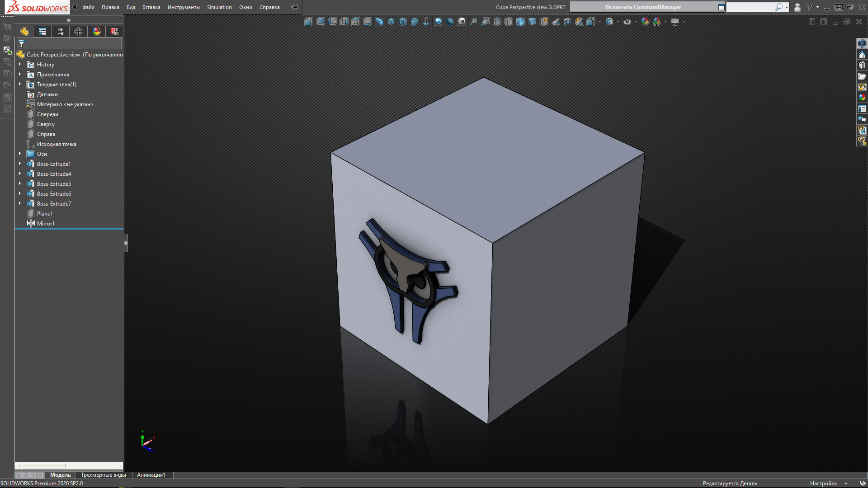Screen dimensions: 868x488
Task: Toggle the RealView glossy sphere icon
Action: pos(438,22)
